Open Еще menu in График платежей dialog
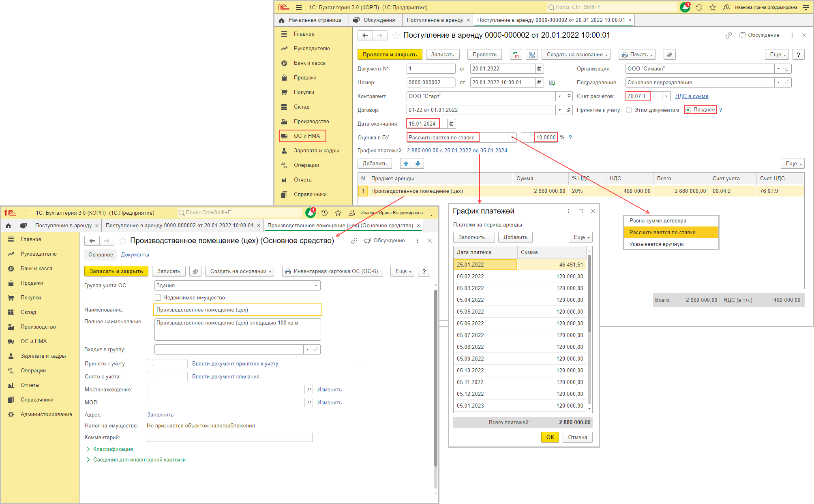 point(581,237)
